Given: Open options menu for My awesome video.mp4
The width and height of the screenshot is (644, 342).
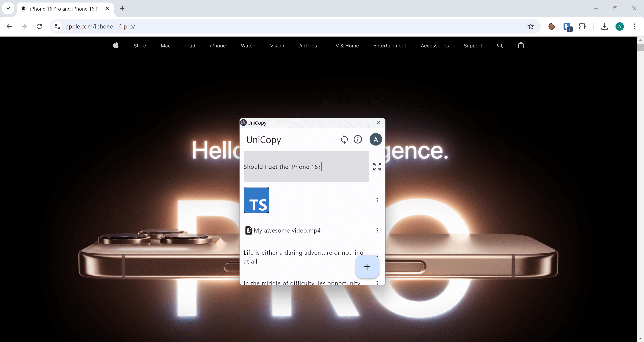Looking at the screenshot, I should click(377, 230).
